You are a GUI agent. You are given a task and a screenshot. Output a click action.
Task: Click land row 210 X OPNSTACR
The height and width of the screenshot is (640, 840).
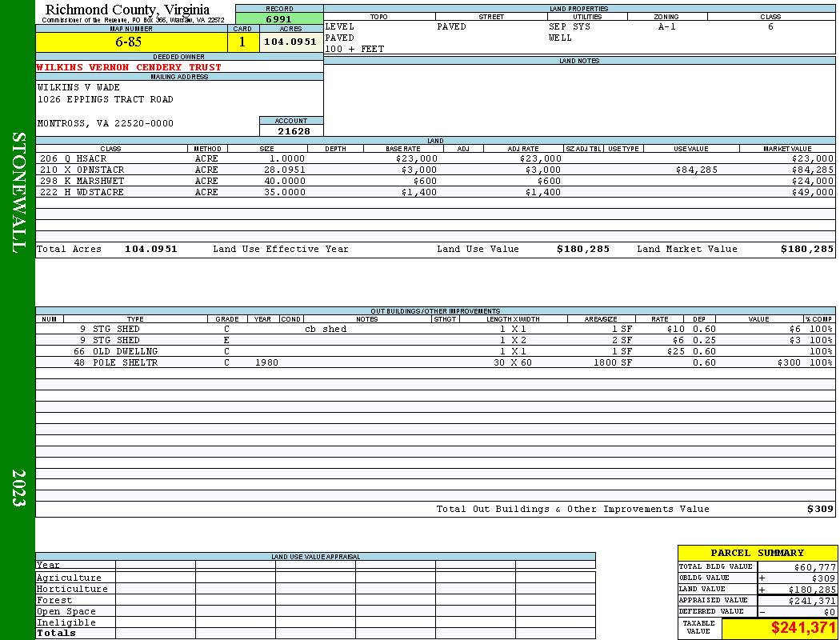pos(435,170)
